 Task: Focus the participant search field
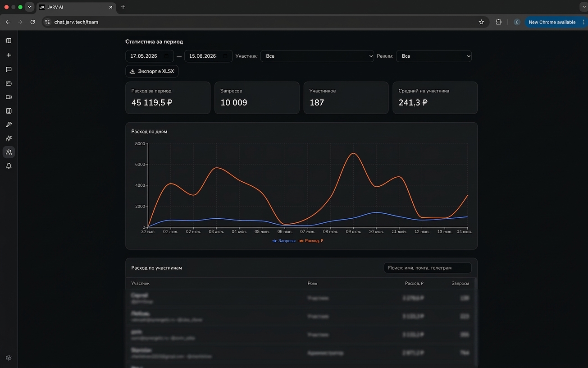tap(428, 268)
